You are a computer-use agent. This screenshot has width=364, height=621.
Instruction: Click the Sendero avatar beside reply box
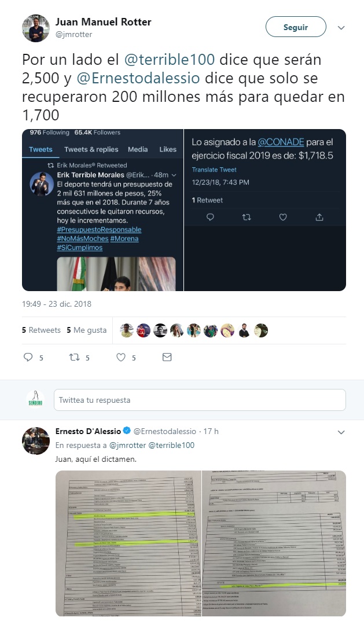35,399
